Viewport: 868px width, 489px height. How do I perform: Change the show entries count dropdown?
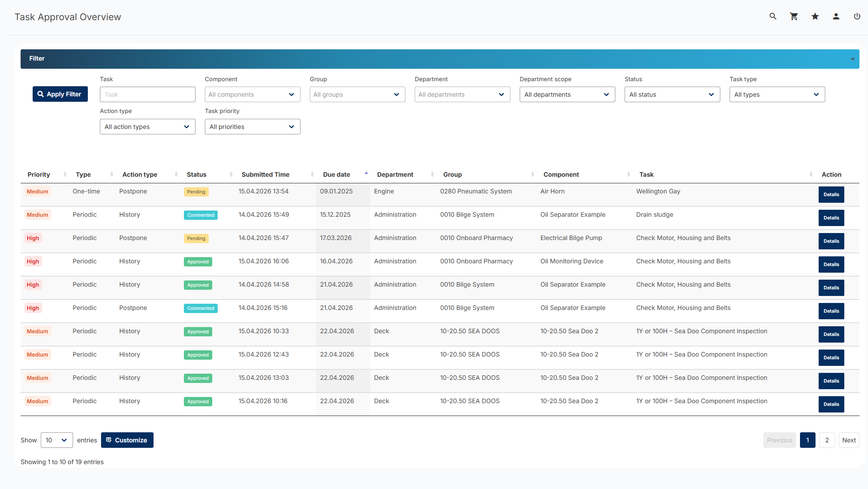[57, 440]
